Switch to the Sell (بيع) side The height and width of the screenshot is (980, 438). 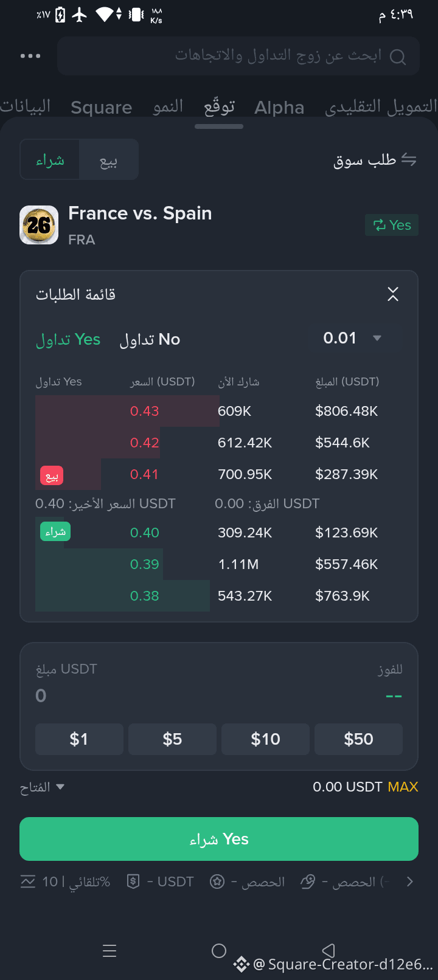[108, 160]
